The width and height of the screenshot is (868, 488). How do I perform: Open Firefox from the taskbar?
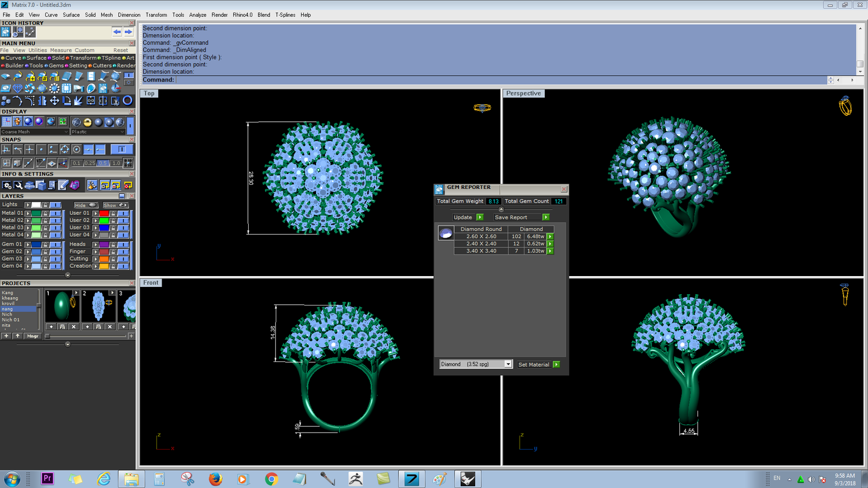click(x=216, y=479)
